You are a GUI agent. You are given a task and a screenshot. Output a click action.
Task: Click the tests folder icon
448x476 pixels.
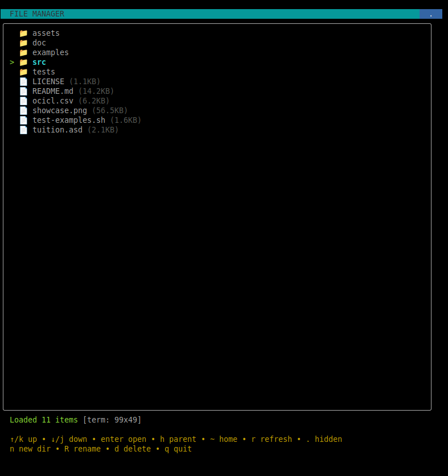coord(23,72)
